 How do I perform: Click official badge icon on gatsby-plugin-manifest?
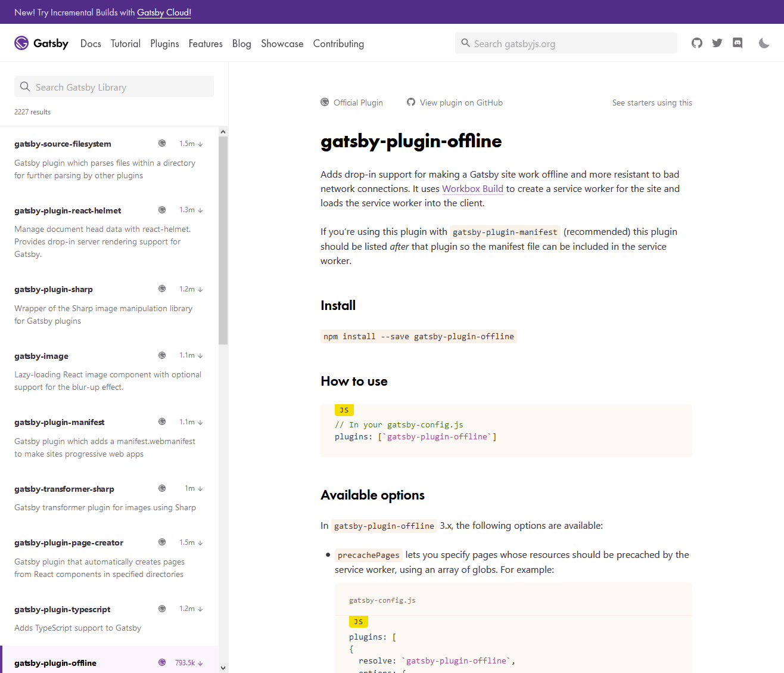pos(162,421)
